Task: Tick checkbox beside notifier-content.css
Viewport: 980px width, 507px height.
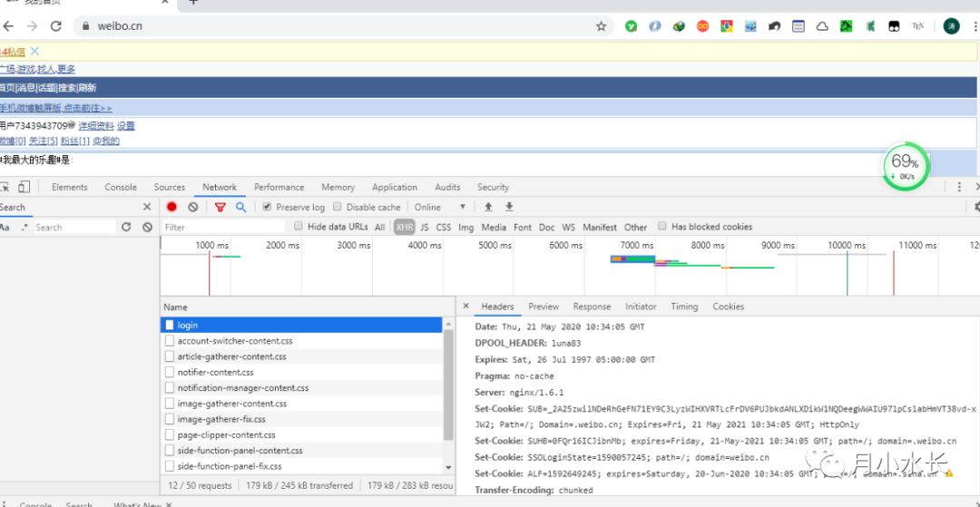Action: 169,372
